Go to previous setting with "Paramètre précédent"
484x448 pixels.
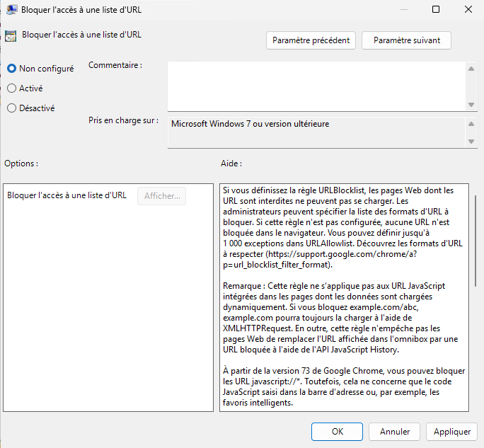click(311, 40)
